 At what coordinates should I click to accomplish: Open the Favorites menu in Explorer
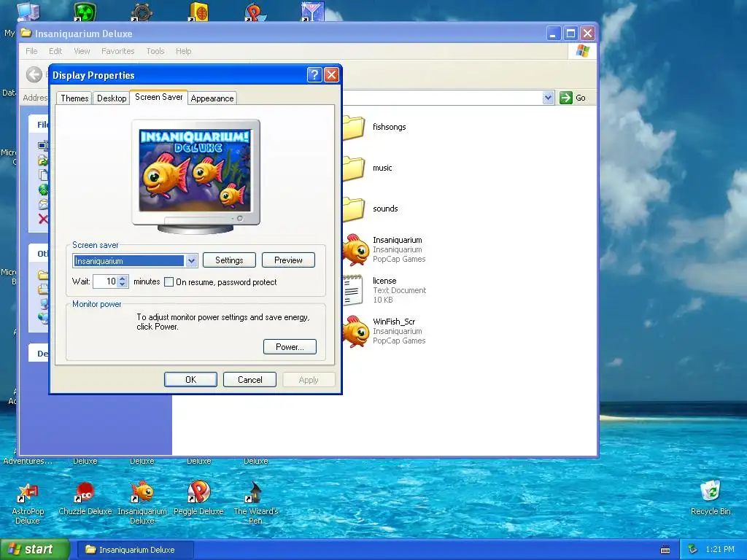click(117, 51)
